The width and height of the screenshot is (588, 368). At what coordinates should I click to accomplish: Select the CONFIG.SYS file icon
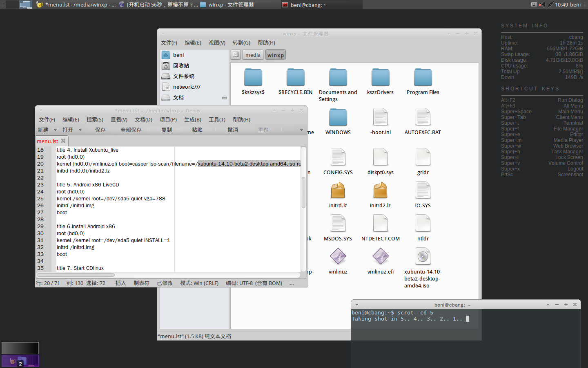coord(338,157)
